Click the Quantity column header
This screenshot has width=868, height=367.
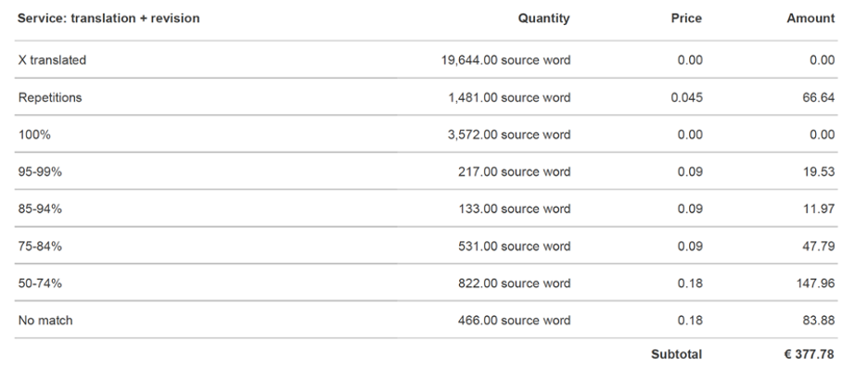tap(543, 19)
